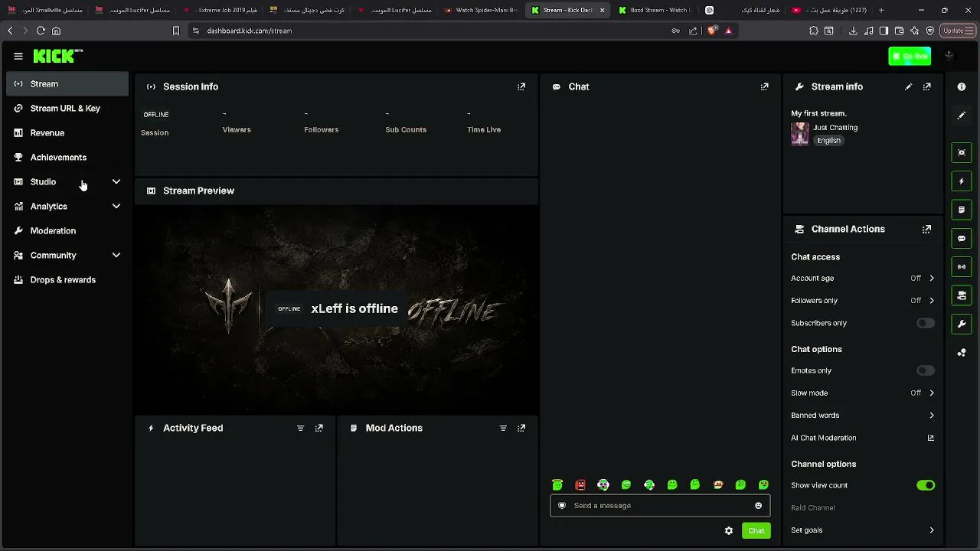
Task: Toggle the stream preview widget icon
Action: point(962,152)
